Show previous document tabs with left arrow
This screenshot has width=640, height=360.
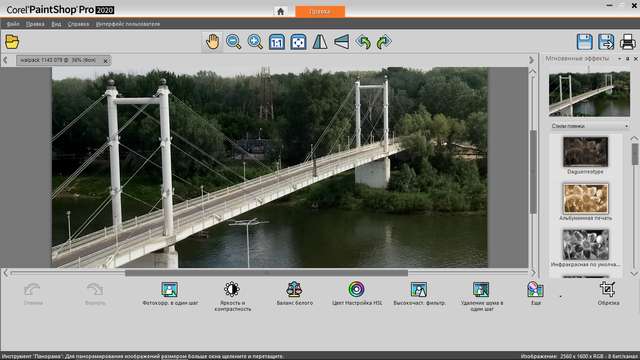(x=5, y=60)
